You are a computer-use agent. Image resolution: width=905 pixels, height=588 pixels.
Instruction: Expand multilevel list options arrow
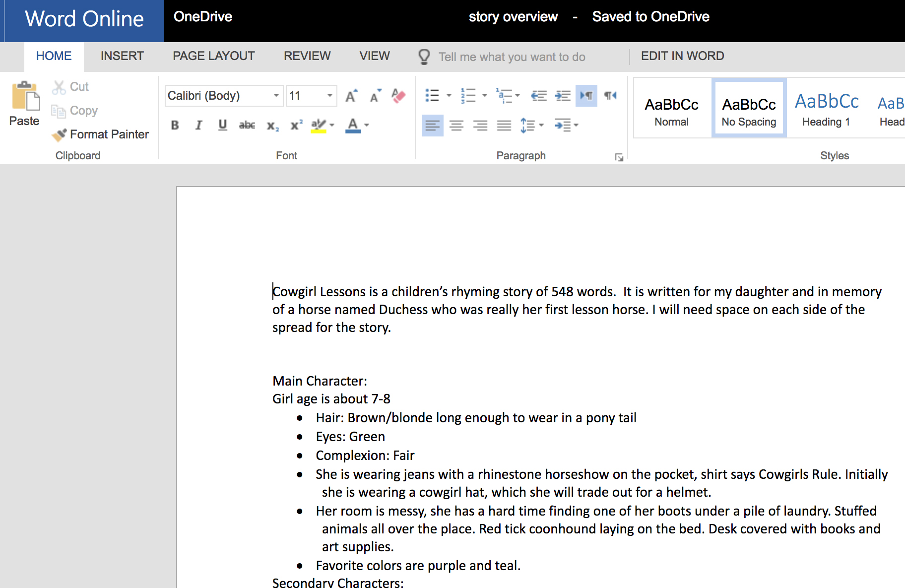pyautogui.click(x=517, y=95)
